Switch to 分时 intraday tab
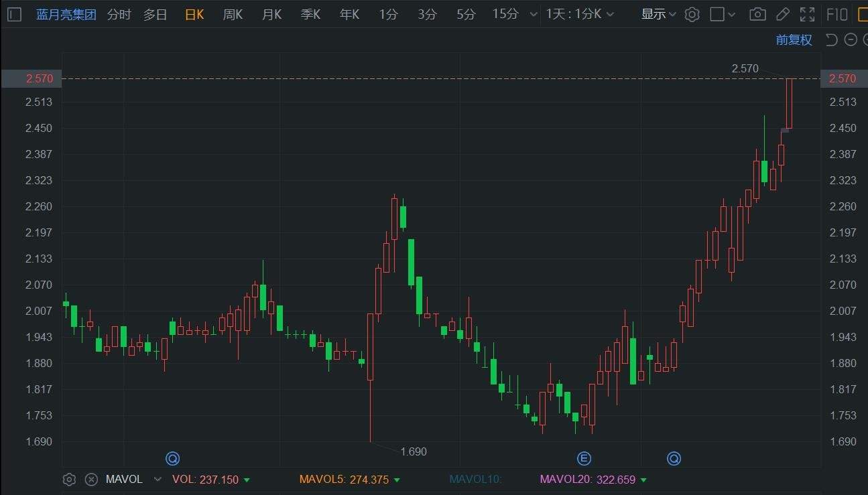868x495 pixels. pos(119,14)
